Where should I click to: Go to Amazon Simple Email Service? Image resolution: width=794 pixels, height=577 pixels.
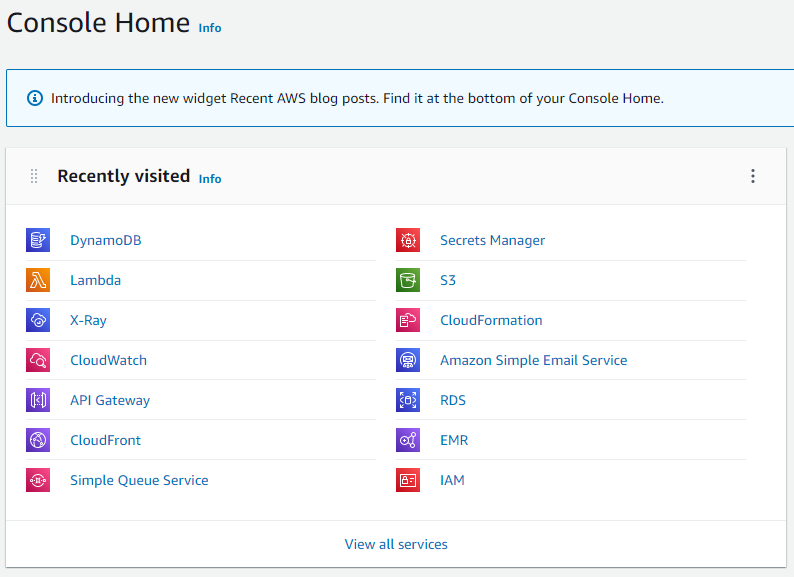[x=533, y=360]
